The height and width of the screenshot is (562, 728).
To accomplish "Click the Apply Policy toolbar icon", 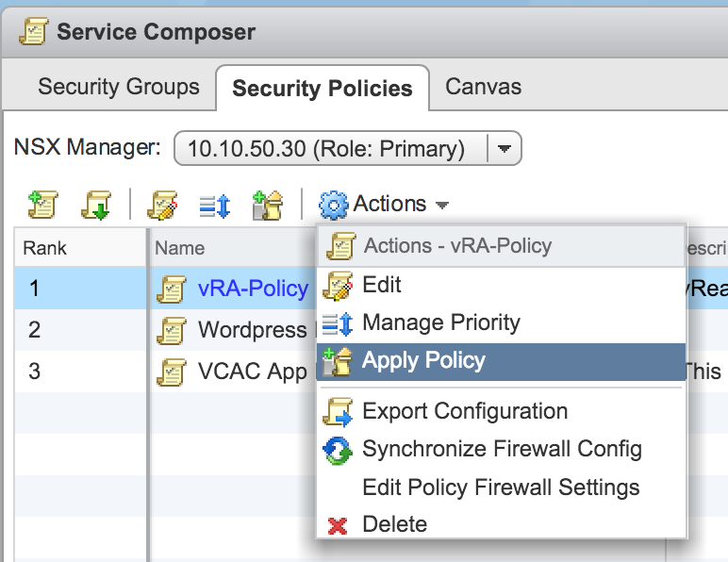I will tap(269, 205).
